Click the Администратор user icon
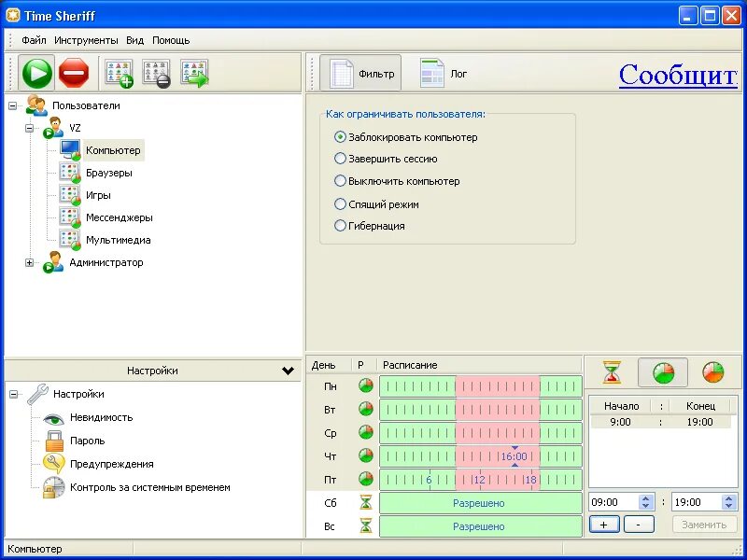The height and width of the screenshot is (560, 747). coord(53,262)
